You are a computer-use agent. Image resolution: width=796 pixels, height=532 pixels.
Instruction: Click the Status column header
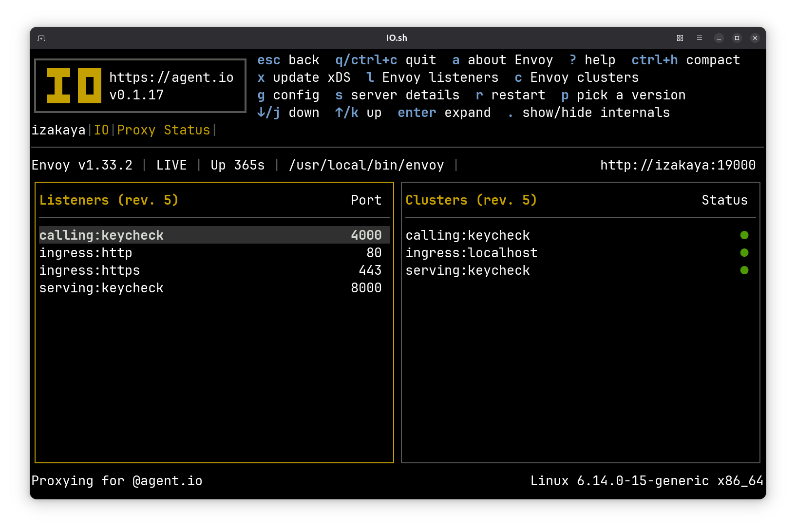click(725, 200)
